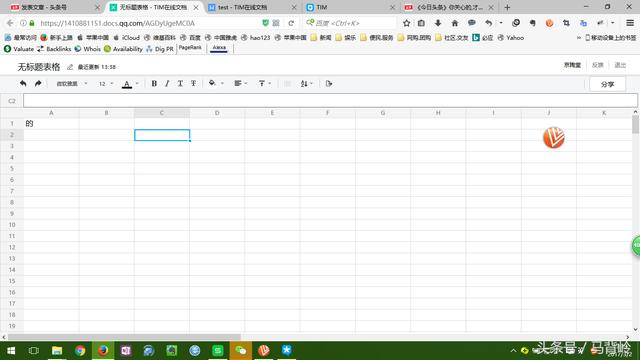Open the font family dropdown
This screenshot has width=640, height=360.
pyautogui.click(x=72, y=84)
